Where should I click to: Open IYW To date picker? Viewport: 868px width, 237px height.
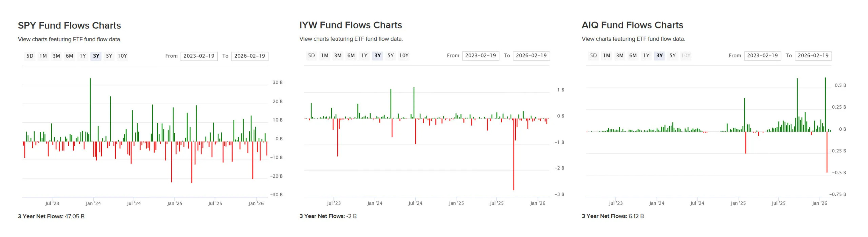pyautogui.click(x=531, y=56)
